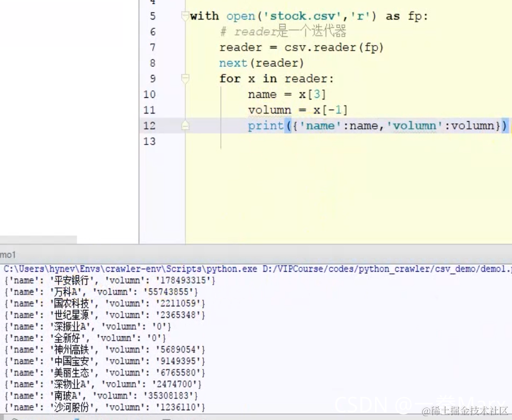Viewport: 512px width, 420px height.
Task: Click the fold end marker on line 12
Action: [185, 126]
